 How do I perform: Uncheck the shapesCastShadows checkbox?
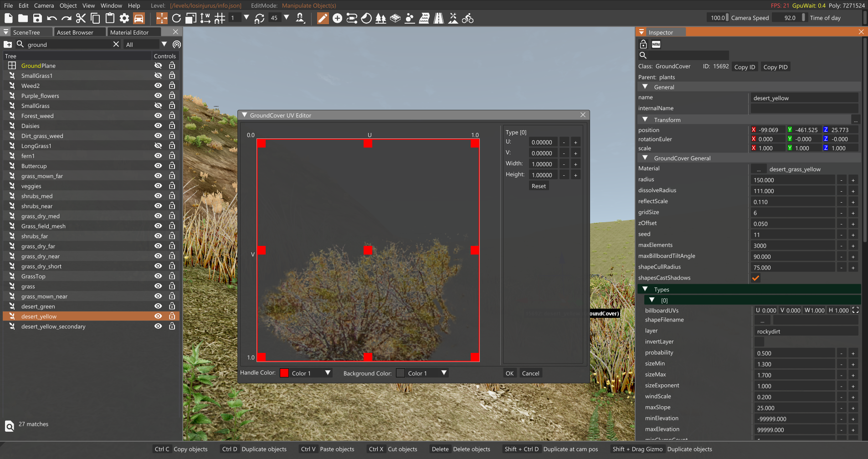coord(755,278)
